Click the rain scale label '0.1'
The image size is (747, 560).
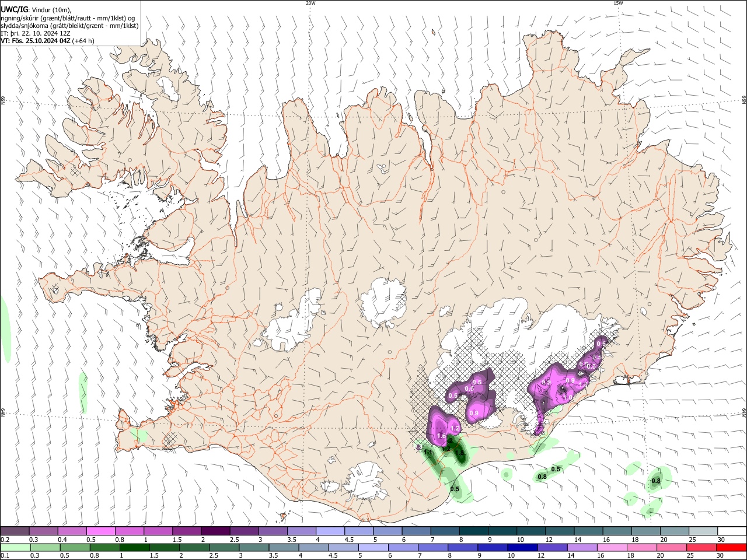pos(5,556)
